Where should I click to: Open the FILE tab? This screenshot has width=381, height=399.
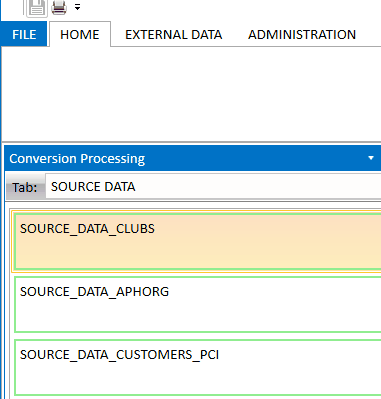coord(24,34)
